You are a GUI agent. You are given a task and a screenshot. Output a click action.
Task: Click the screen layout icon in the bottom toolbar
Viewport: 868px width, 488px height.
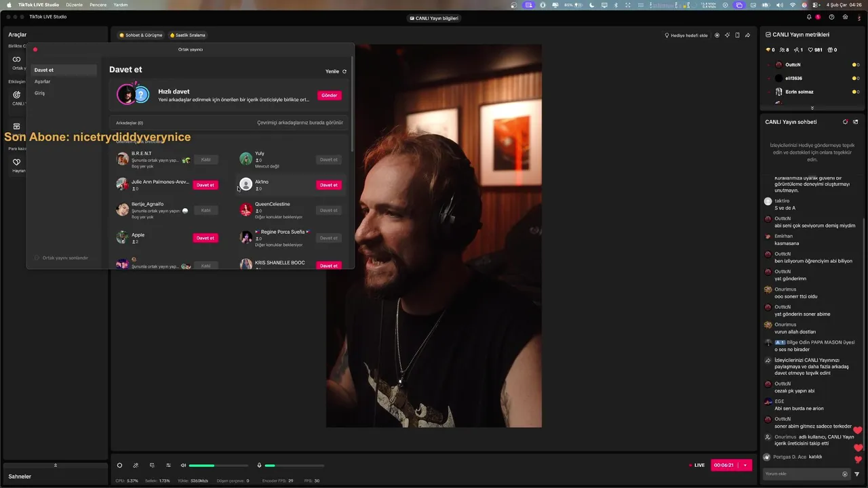pos(152,465)
